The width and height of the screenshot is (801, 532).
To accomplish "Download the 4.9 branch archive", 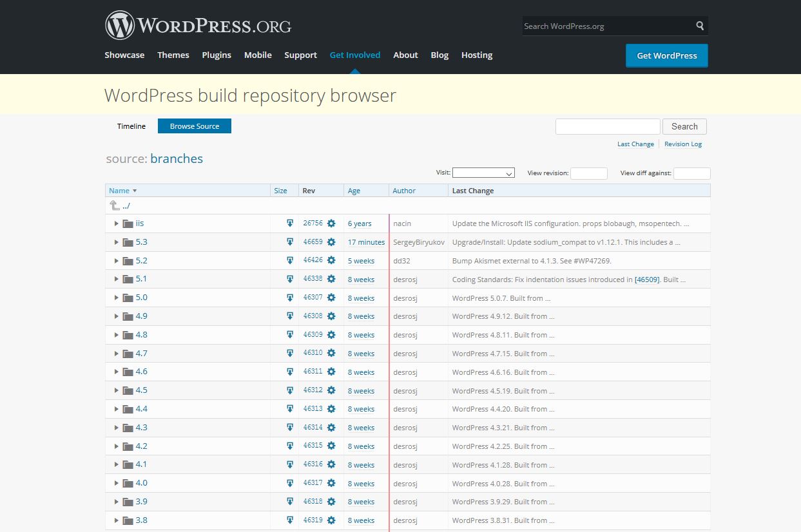I will 290,316.
